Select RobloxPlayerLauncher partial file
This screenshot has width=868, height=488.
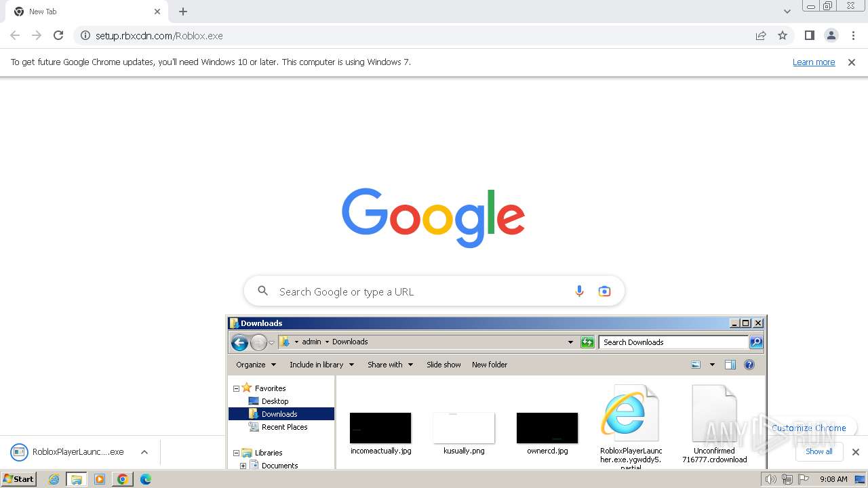click(631, 427)
